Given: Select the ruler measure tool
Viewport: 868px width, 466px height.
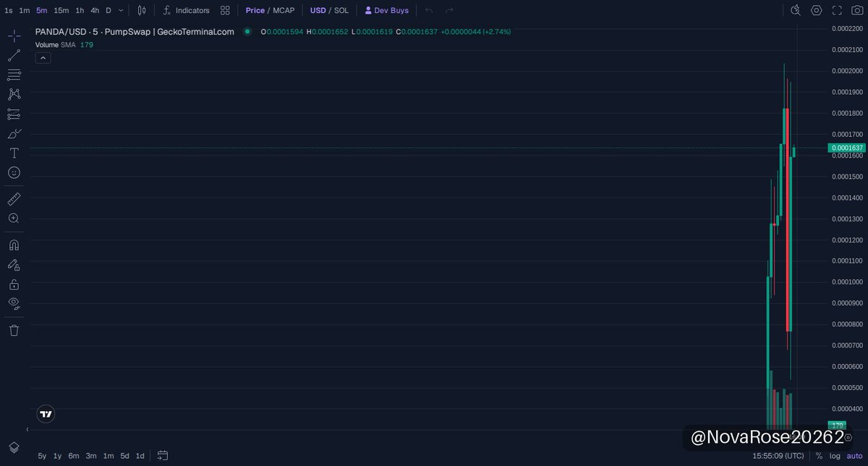Looking at the screenshot, I should click(x=14, y=198).
